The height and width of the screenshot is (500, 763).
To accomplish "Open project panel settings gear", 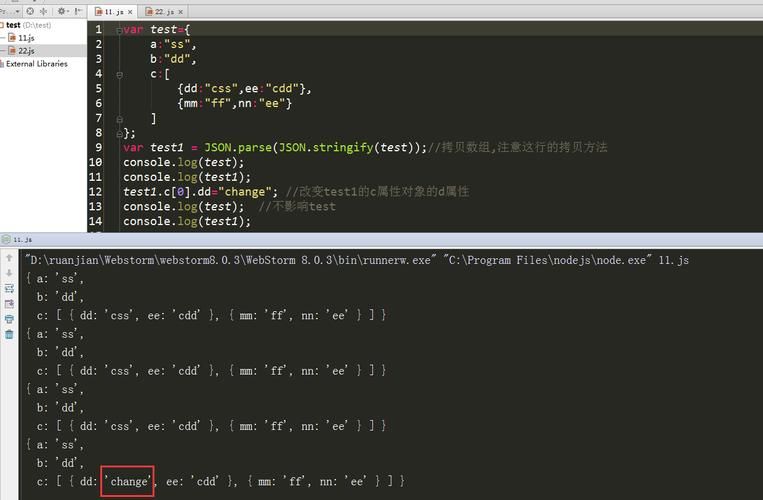I will (62, 11).
